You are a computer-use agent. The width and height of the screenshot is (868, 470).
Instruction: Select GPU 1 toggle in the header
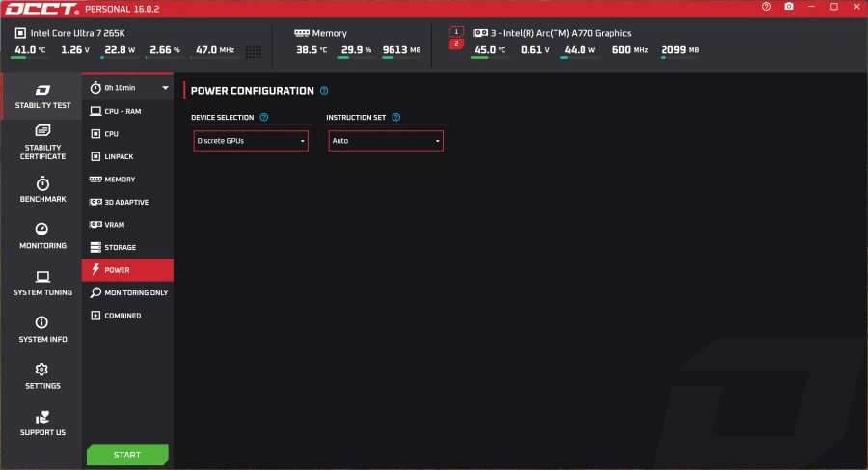pos(456,32)
